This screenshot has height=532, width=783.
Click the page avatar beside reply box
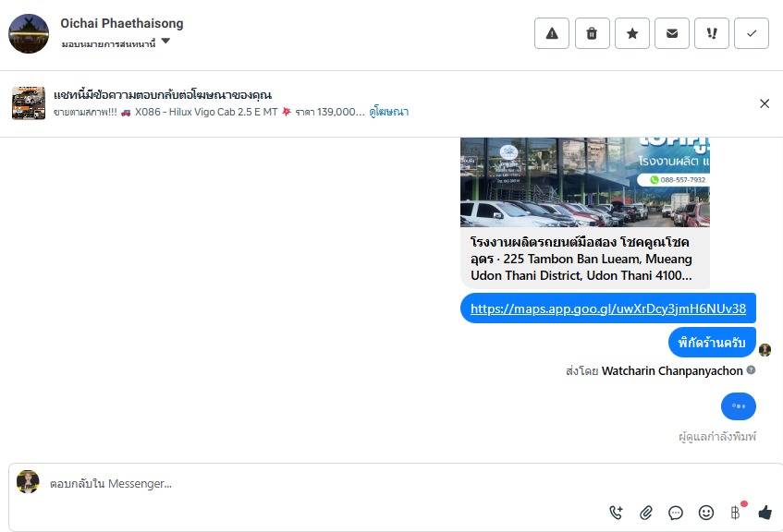coord(28,481)
